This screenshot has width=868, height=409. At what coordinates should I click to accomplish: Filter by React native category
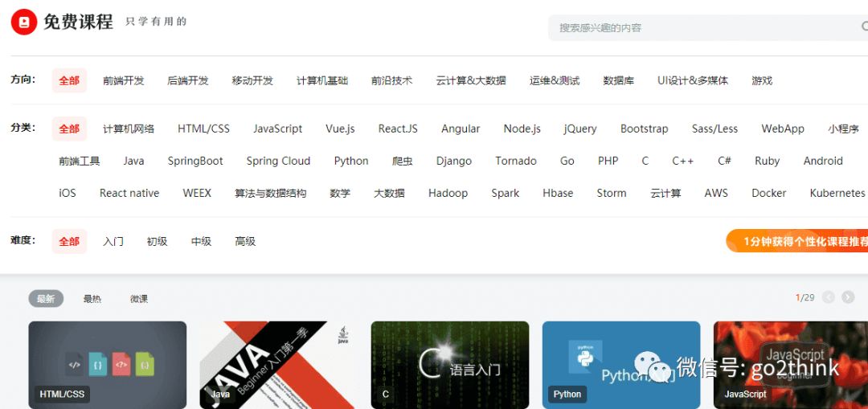coord(129,193)
